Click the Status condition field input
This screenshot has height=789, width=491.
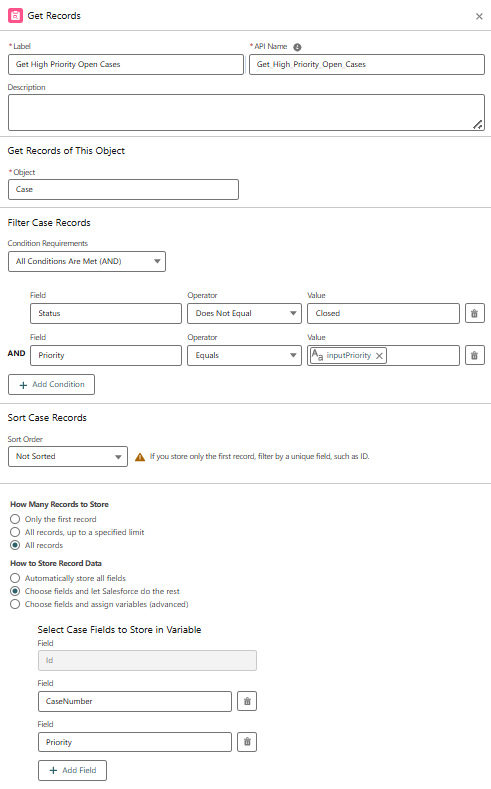coord(106,313)
